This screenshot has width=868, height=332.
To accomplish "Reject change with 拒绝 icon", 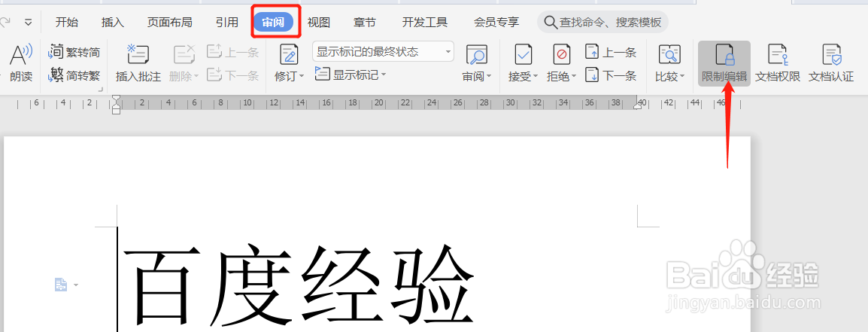I will 561,55.
